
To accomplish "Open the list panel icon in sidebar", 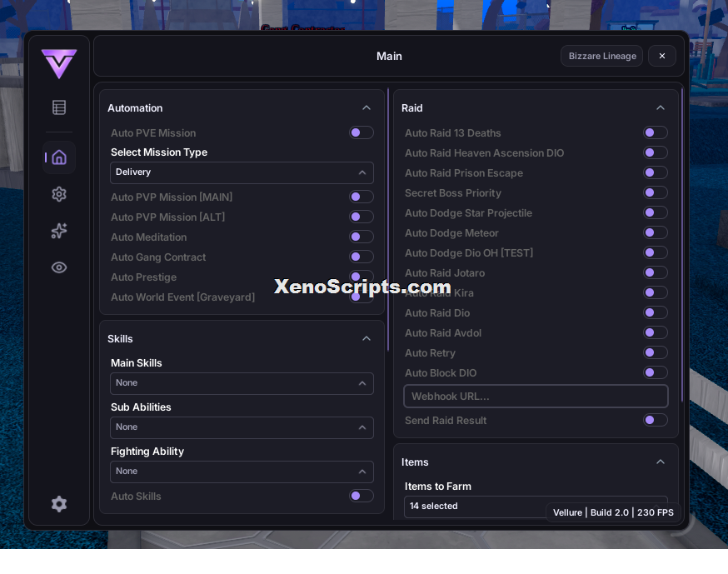I will (x=59, y=107).
